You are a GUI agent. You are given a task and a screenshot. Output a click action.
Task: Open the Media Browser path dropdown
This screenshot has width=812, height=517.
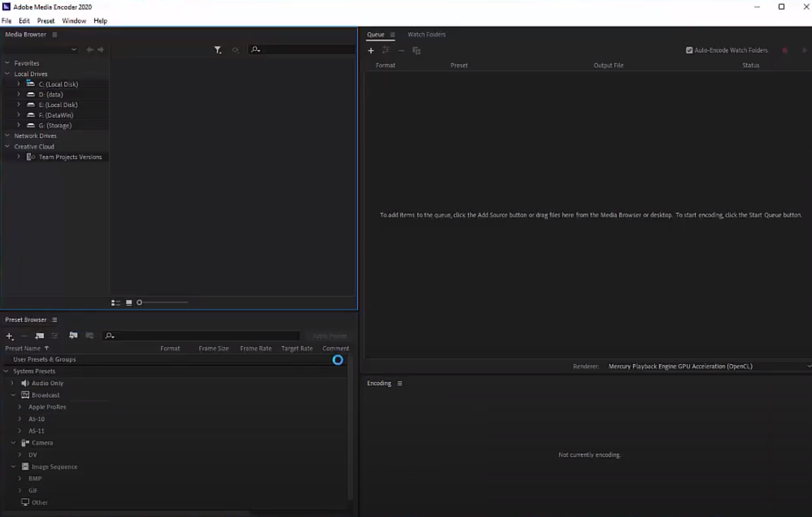[x=41, y=50]
